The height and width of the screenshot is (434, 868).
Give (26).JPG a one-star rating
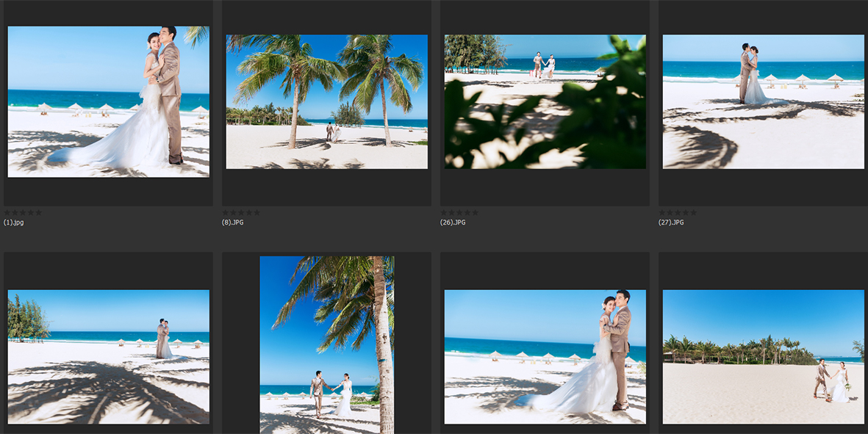pyautogui.click(x=444, y=212)
